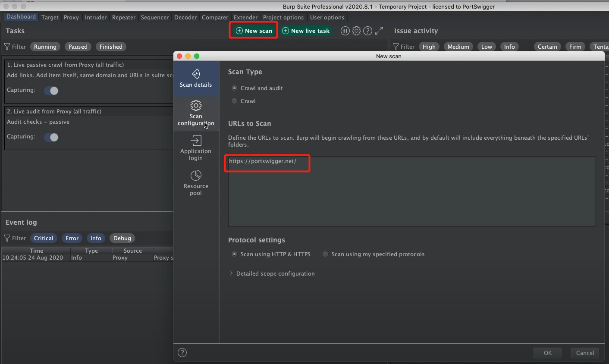The image size is (609, 364).
Task: Toggle Error event log filter
Action: pos(72,238)
